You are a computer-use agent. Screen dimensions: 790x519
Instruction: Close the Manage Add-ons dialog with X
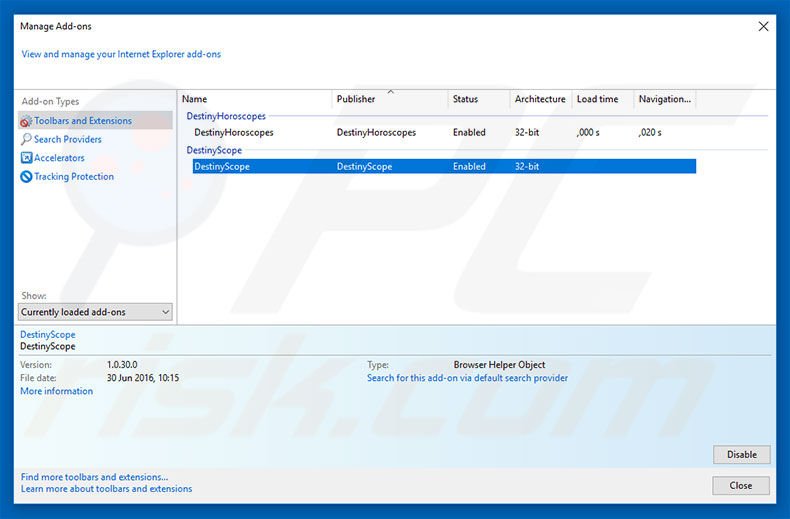coord(763,27)
